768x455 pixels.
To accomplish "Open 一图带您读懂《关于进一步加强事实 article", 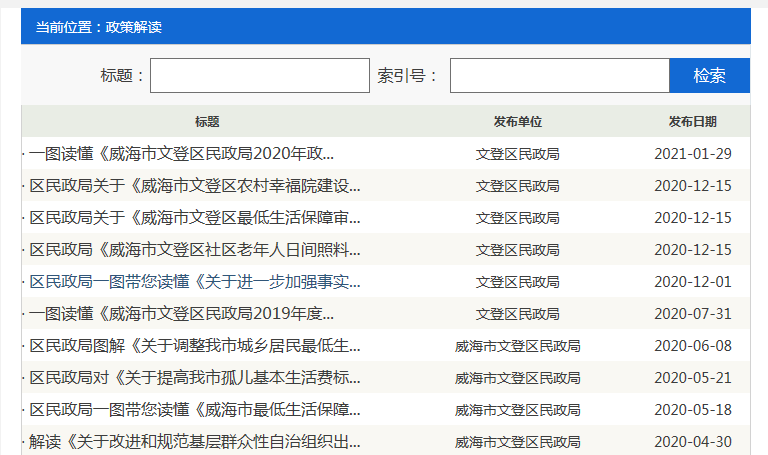I will tap(195, 282).
